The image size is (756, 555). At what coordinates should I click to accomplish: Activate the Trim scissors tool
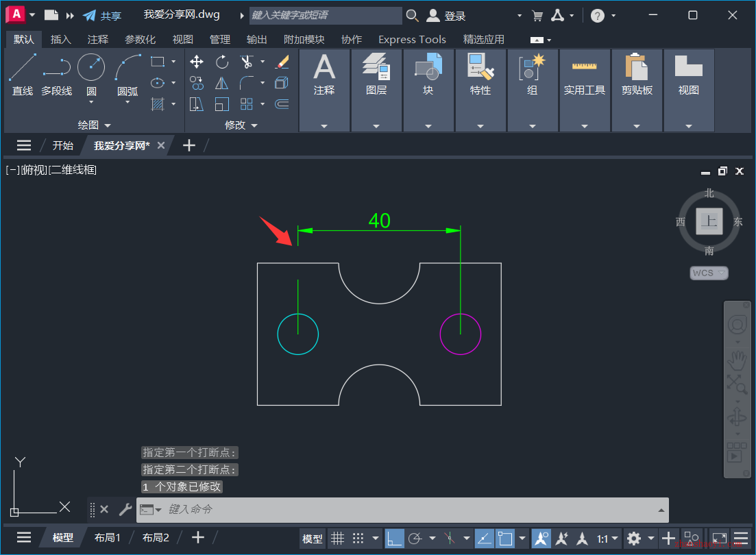pos(246,62)
